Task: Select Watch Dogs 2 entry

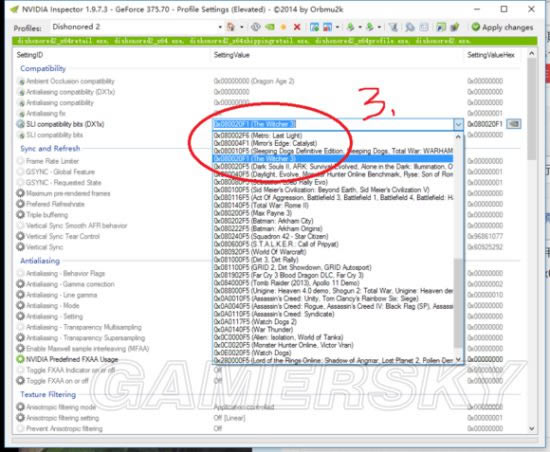Action: (255, 322)
